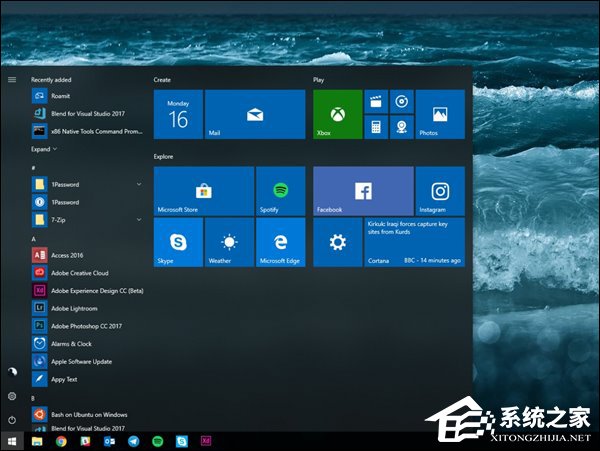Screen dimensions: 600x451
Task: Open the Microsoft Edge tile
Action: point(281,242)
